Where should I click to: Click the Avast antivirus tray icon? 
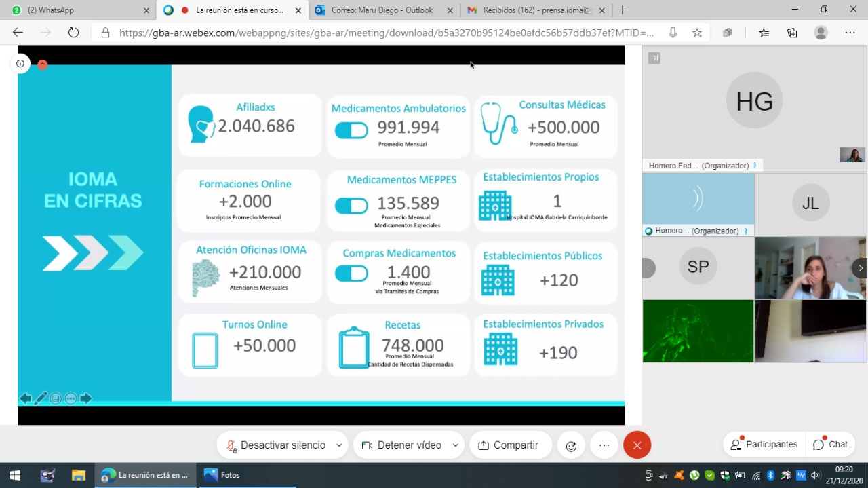(x=679, y=475)
